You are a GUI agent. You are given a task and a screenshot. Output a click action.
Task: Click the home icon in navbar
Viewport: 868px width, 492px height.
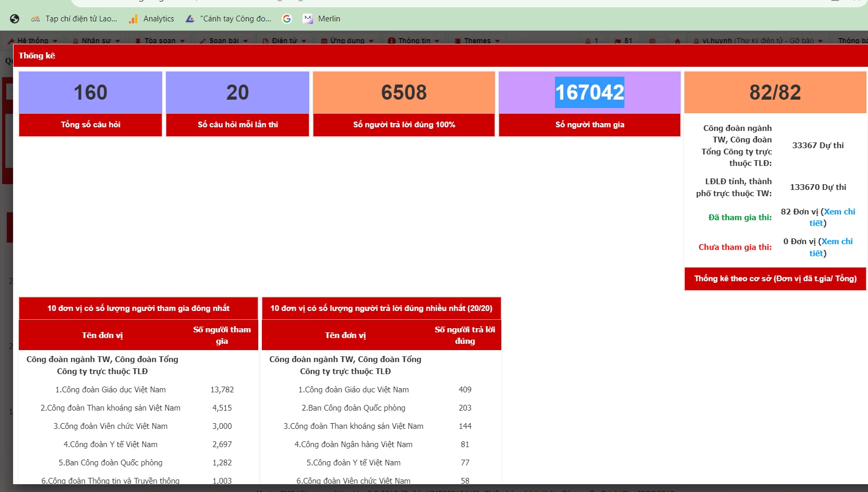point(677,41)
